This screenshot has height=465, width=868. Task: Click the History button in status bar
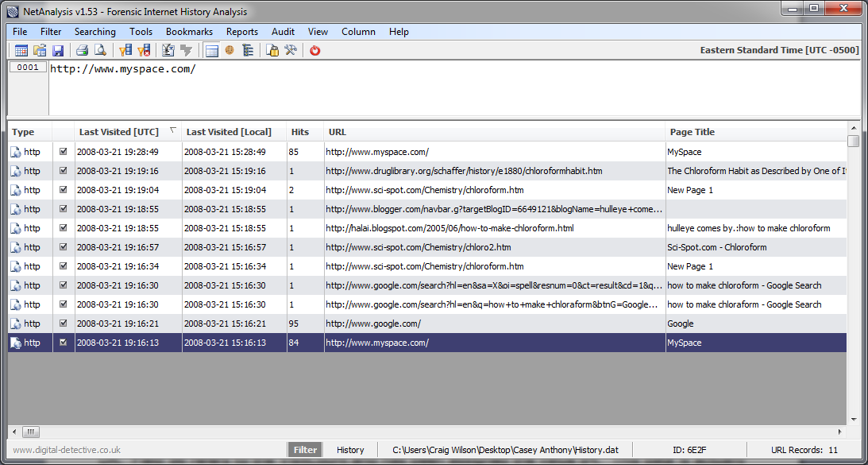(x=350, y=450)
